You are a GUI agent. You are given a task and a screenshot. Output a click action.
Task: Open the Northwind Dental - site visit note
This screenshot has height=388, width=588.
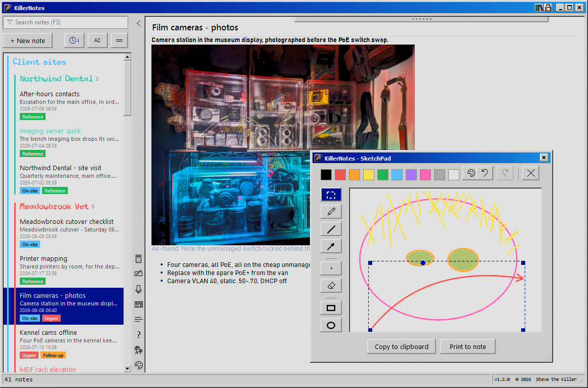coord(69,179)
